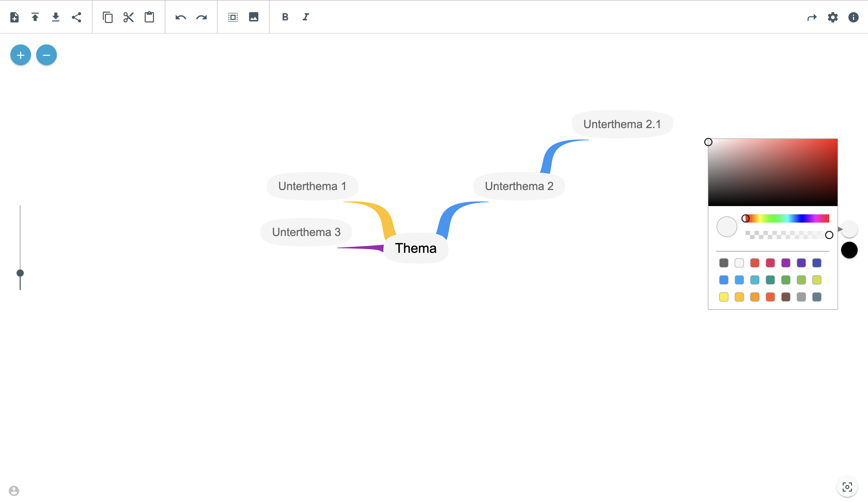Click the upload/import map icon
Image resolution: width=868 pixels, height=502 pixels.
click(35, 17)
